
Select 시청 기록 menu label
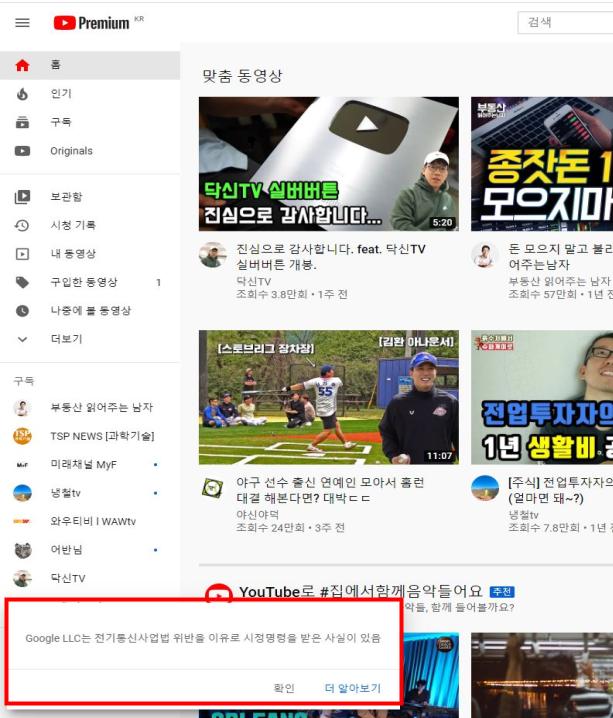(73, 225)
